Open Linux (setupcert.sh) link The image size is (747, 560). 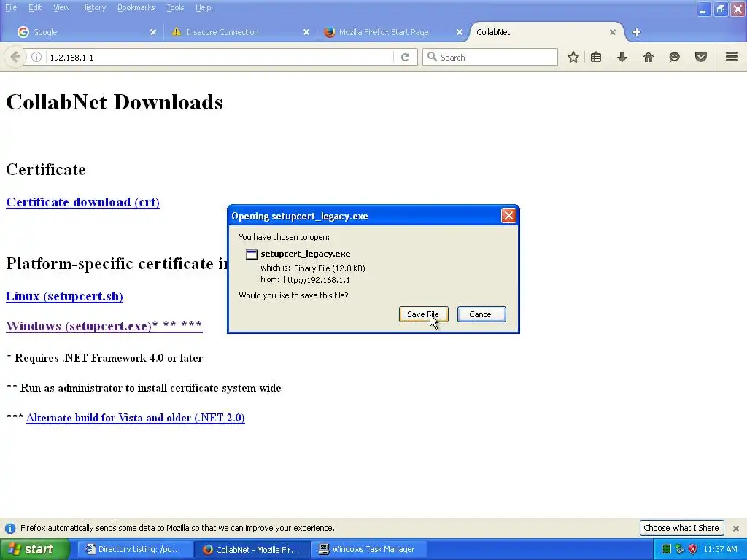[x=64, y=296]
